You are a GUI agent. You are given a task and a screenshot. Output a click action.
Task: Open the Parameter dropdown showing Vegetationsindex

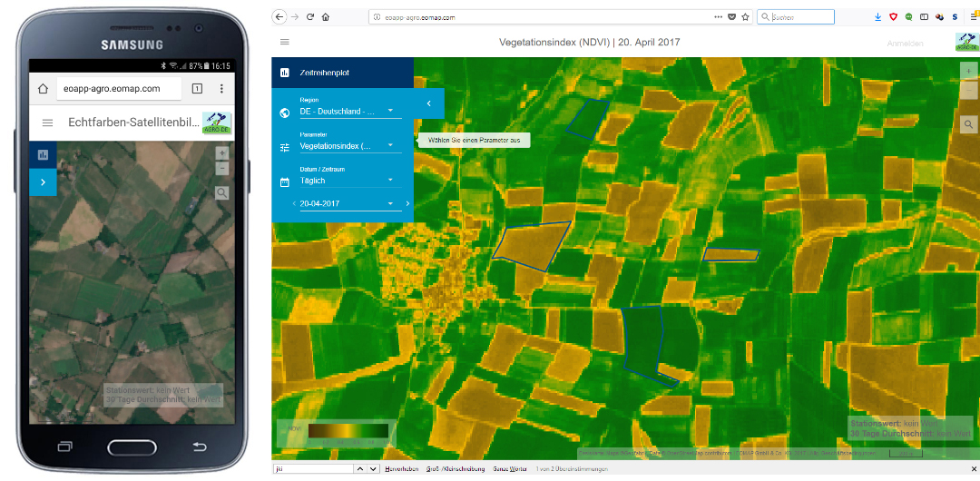coord(349,146)
